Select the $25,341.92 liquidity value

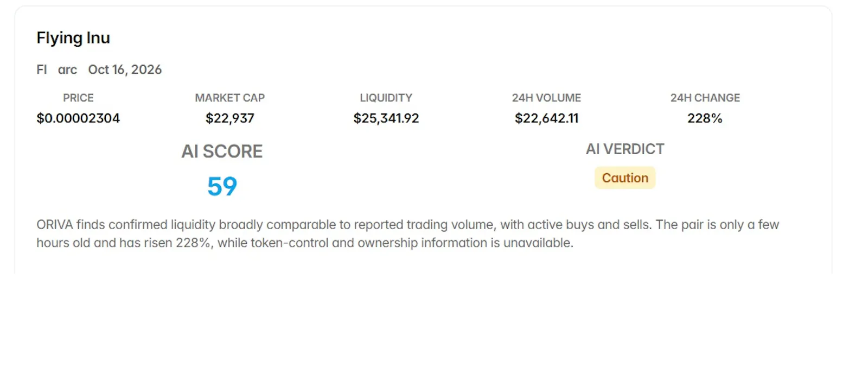386,118
